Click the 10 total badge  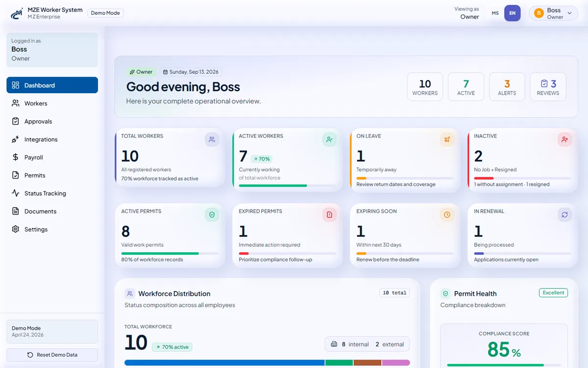(x=394, y=293)
